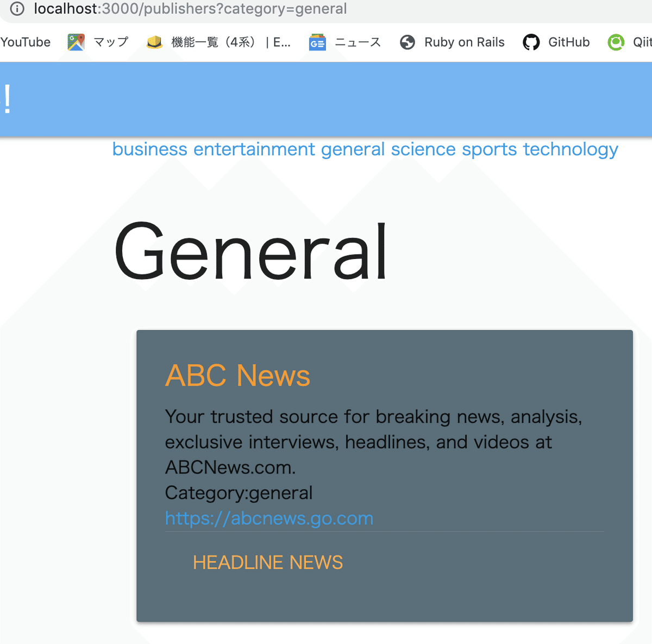Open HEADLINE NEWS for ABC News

coord(268,563)
